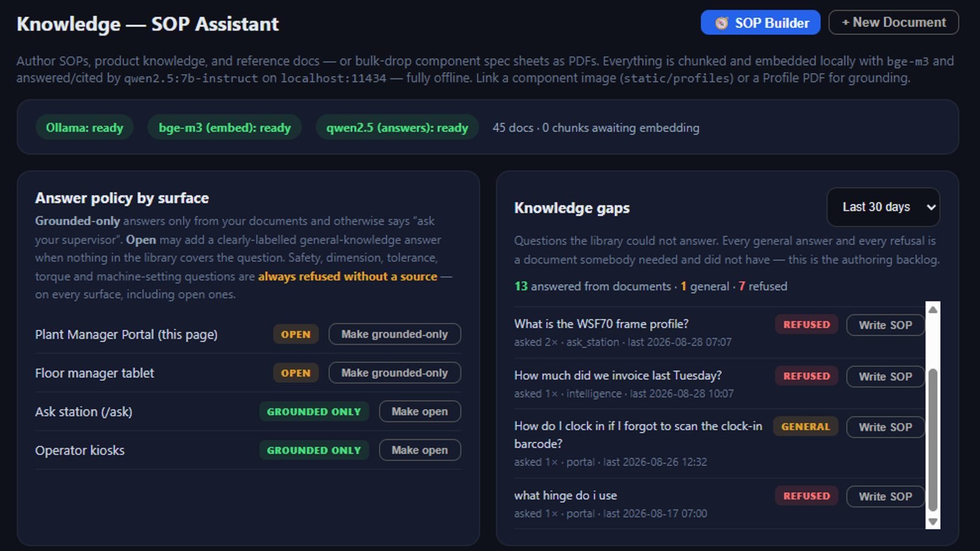
Task: Click the bge-m3 (embed): ready pill
Action: coord(225,127)
